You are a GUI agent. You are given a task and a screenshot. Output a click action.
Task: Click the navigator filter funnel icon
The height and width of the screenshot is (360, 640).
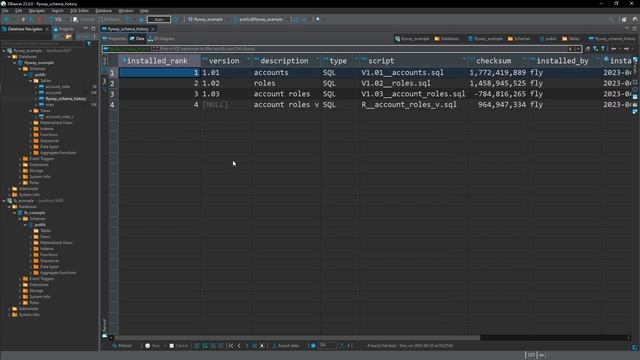pyautogui.click(x=89, y=43)
